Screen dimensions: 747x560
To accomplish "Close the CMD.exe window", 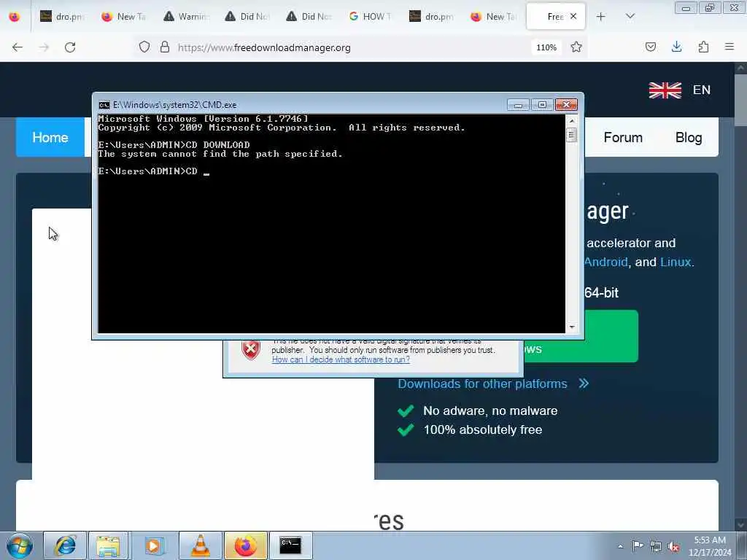I will pyautogui.click(x=566, y=105).
